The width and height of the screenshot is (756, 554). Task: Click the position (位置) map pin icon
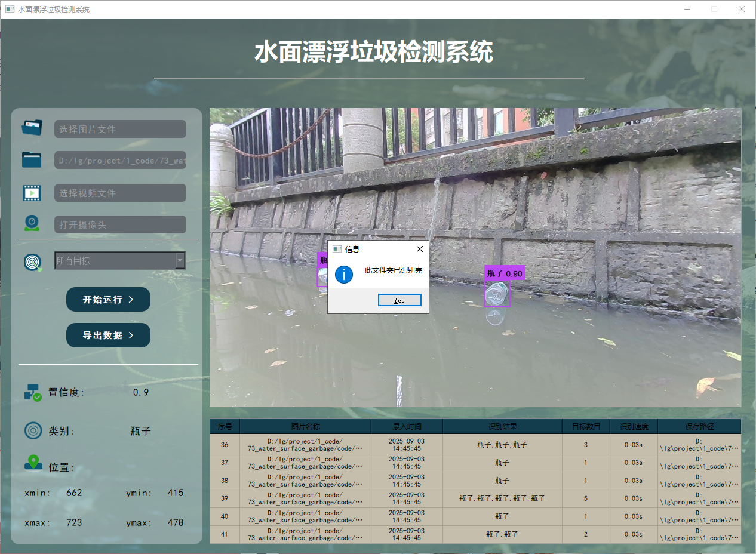(x=33, y=463)
